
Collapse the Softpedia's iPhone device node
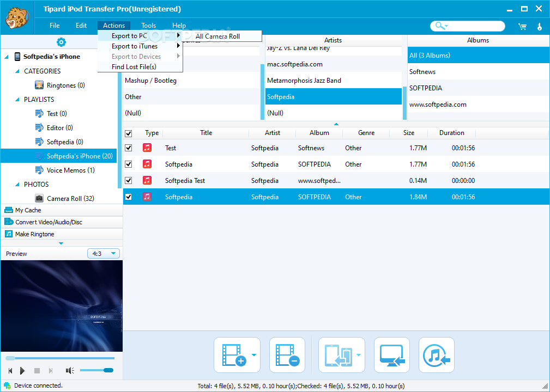7,57
